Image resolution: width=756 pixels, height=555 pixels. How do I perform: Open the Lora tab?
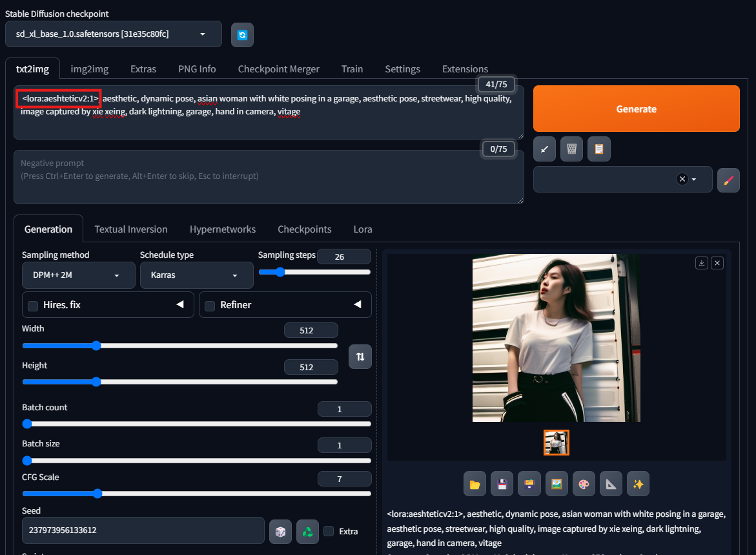(x=363, y=229)
